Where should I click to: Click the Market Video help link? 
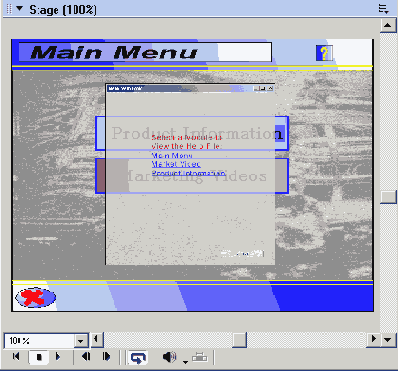click(x=176, y=164)
